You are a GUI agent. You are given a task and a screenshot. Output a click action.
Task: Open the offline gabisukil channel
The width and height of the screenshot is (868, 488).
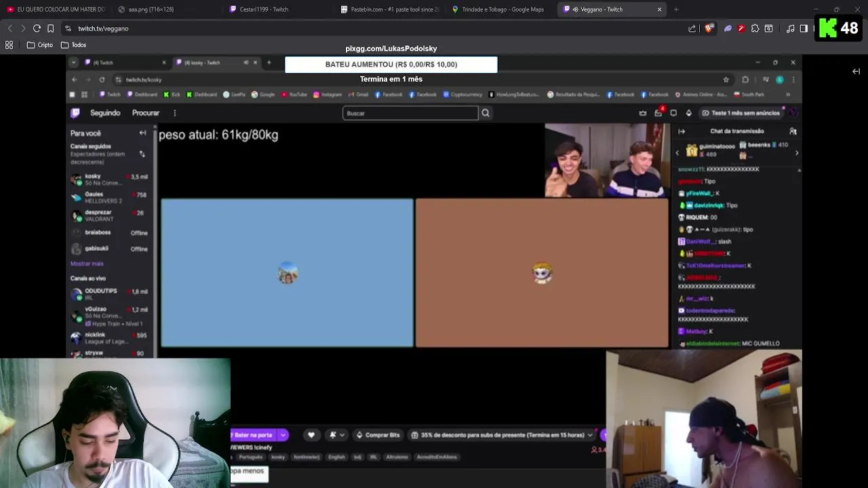[109, 249]
